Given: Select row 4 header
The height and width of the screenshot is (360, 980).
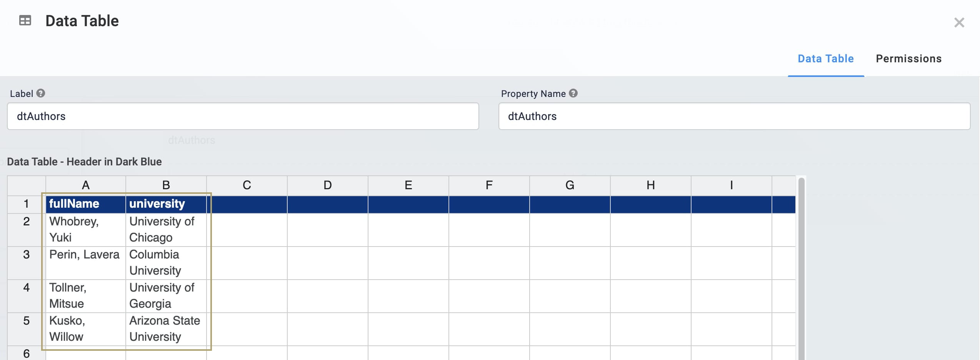Looking at the screenshot, I should coord(27,296).
